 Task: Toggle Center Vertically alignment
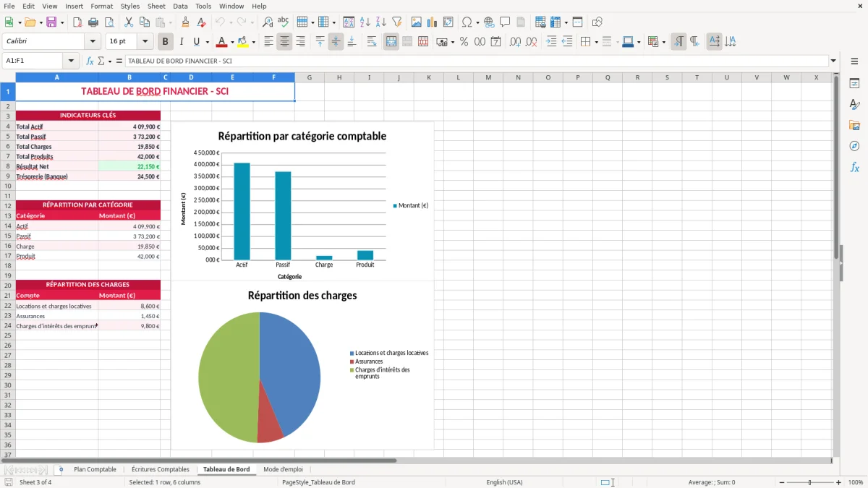click(336, 42)
